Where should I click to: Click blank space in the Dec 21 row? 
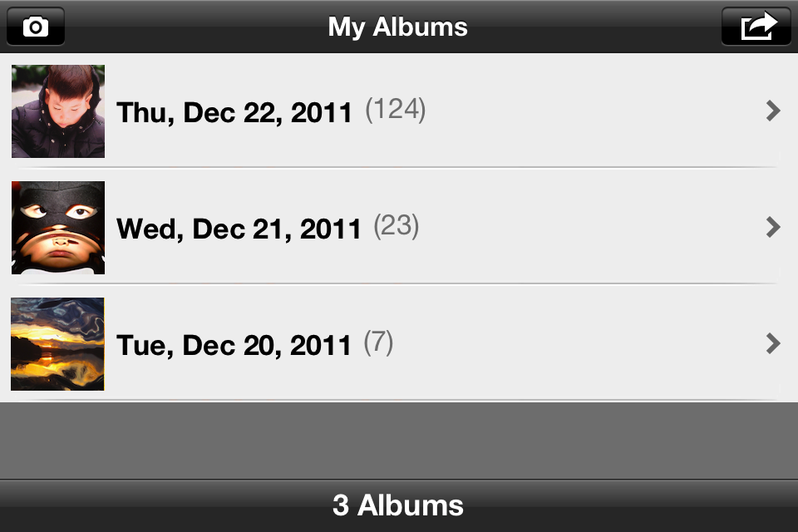coord(590,228)
